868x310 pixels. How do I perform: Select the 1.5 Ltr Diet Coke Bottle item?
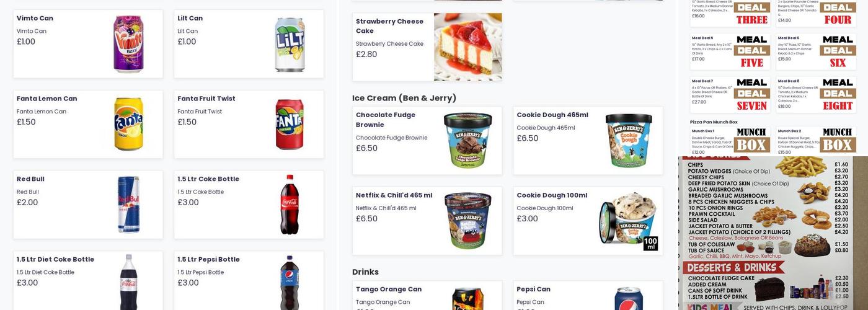click(x=88, y=280)
